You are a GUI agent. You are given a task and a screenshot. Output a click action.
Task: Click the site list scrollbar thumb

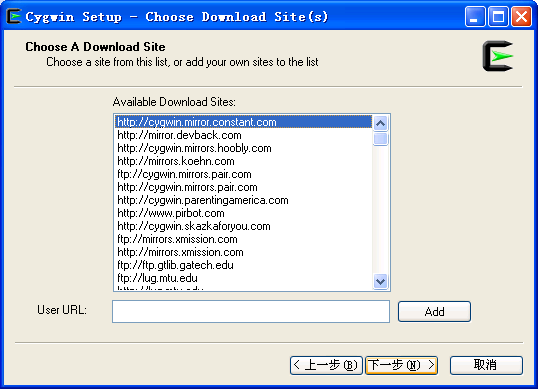381,139
